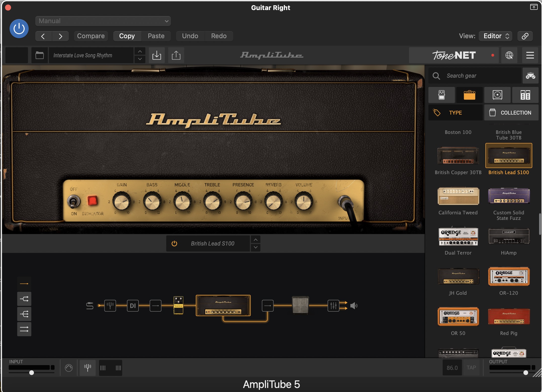Click the OUTPUT level slider handle
The height and width of the screenshot is (392, 542).
point(526,373)
